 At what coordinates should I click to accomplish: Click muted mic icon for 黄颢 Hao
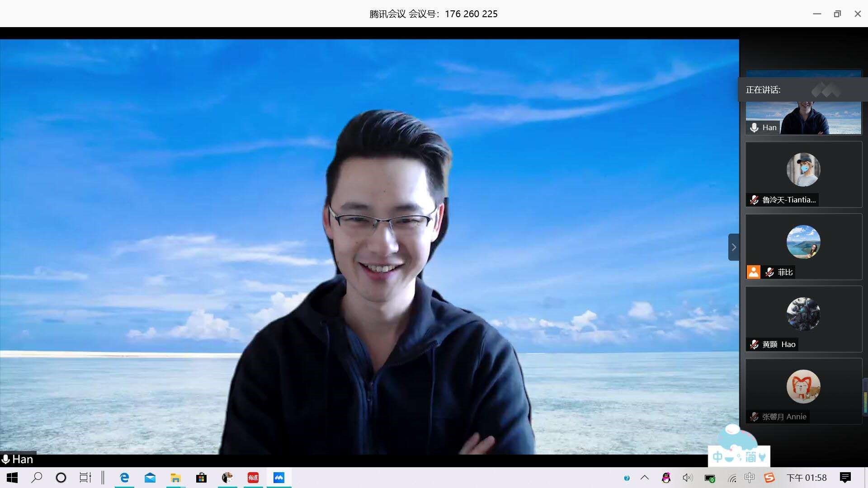point(754,344)
